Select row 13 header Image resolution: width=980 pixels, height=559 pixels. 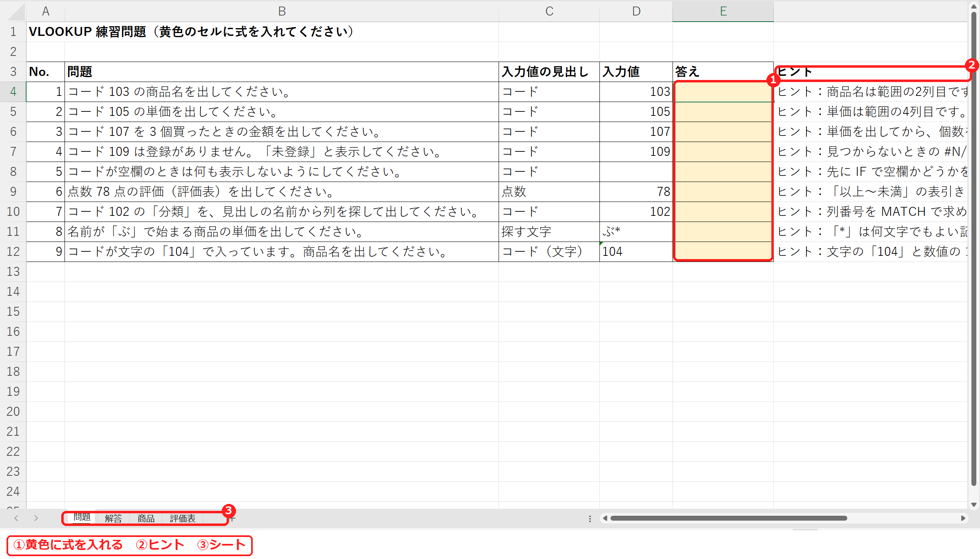(x=13, y=272)
